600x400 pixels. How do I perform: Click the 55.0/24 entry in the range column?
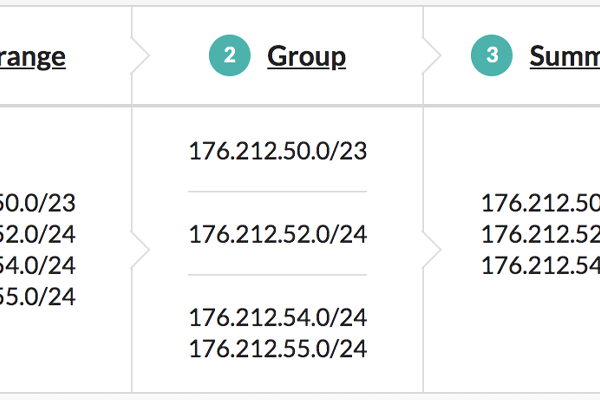[38, 297]
